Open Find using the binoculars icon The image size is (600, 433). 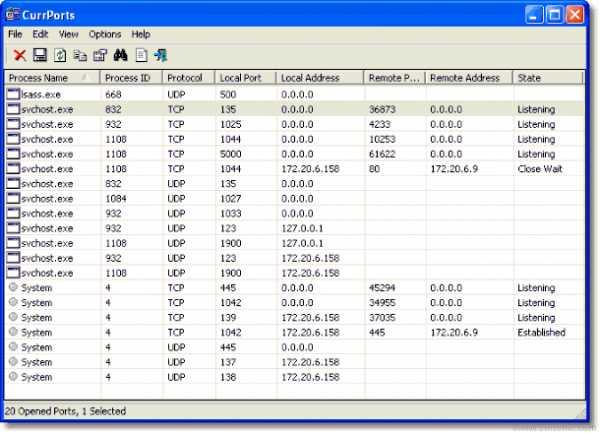[x=121, y=55]
